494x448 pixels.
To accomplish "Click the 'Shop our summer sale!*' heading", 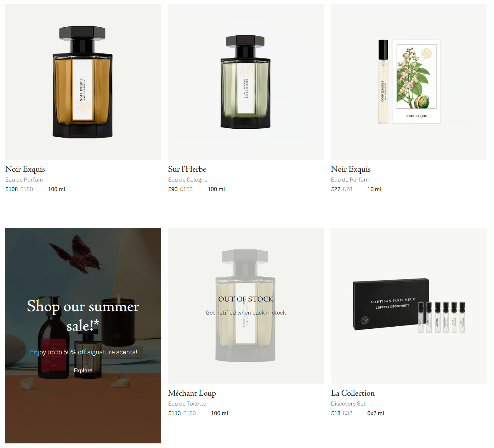I will coord(83,316).
